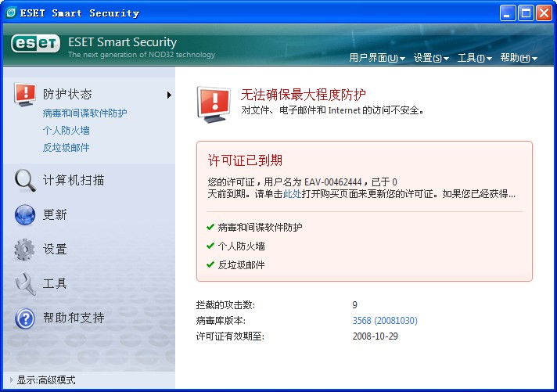Maximize the ESET Smart Security window
Image resolution: width=557 pixels, height=392 pixels.
pos(526,13)
